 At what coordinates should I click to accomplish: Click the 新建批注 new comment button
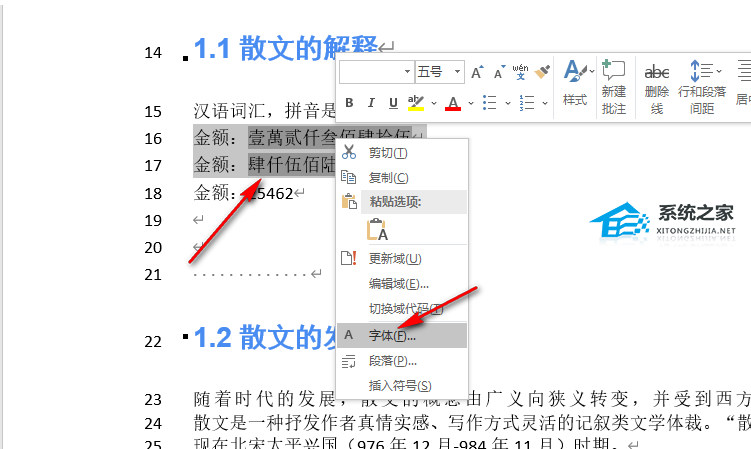(614, 87)
